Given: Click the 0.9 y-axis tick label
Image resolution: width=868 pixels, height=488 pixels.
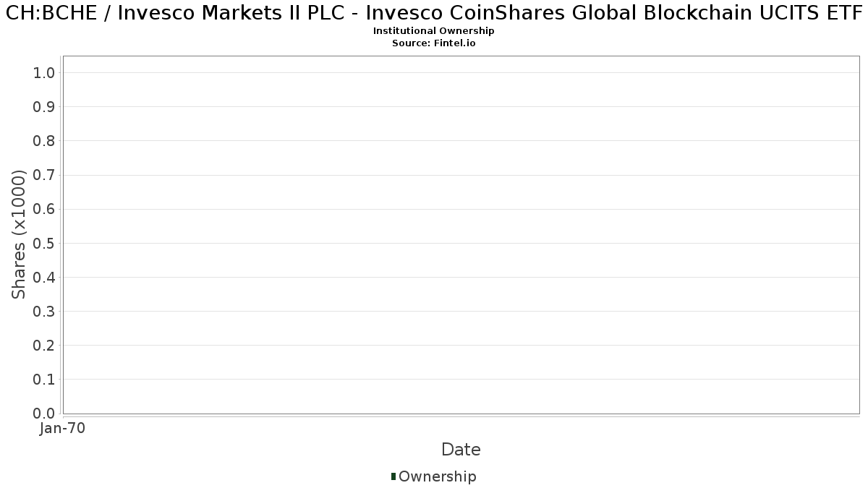Looking at the screenshot, I should 44,107.
